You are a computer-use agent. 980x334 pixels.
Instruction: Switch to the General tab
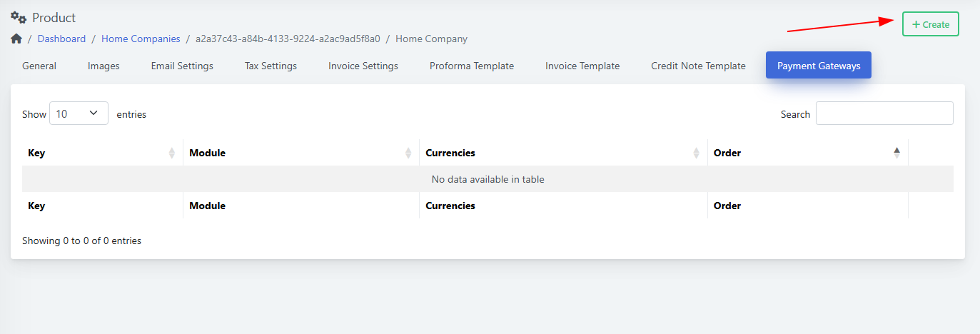39,66
